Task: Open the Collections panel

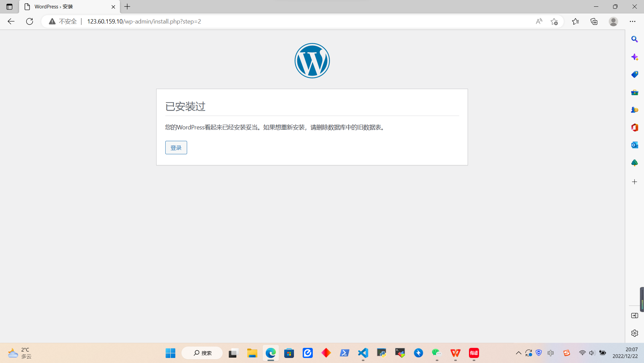Action: (x=594, y=22)
